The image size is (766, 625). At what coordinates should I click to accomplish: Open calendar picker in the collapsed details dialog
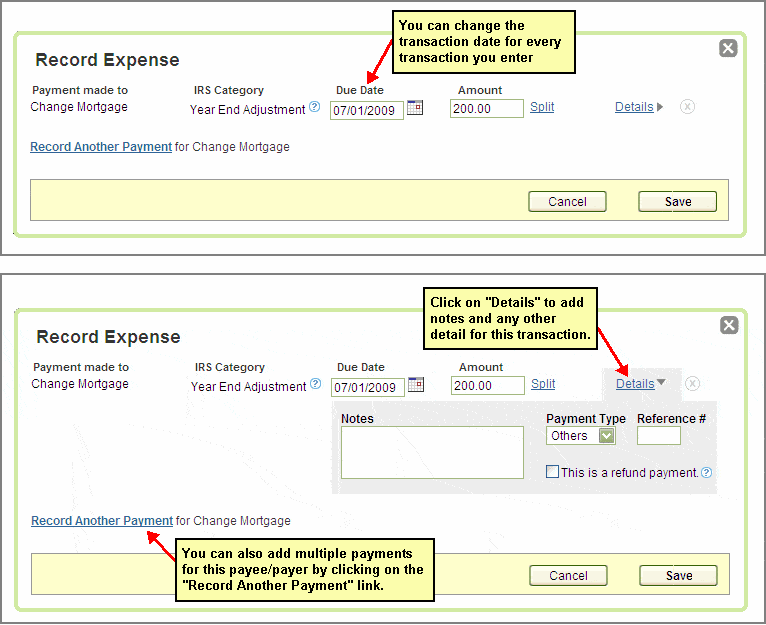point(415,108)
